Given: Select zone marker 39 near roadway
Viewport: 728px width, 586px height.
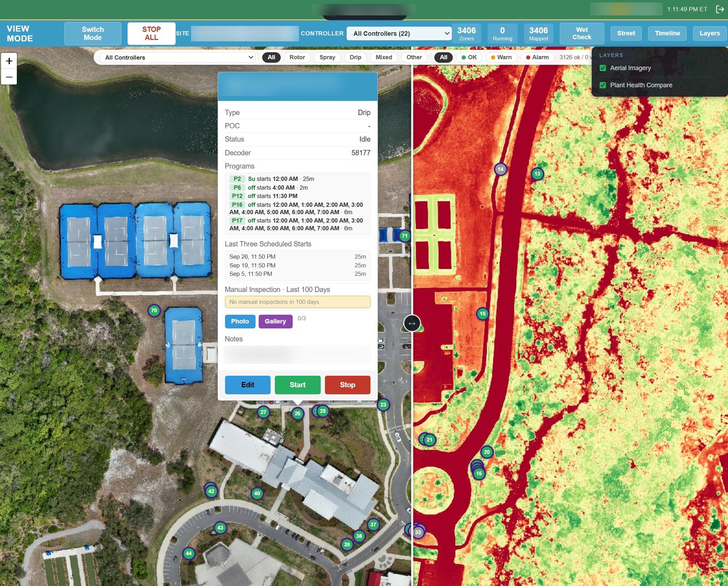Looking at the screenshot, I should pyautogui.click(x=347, y=544).
